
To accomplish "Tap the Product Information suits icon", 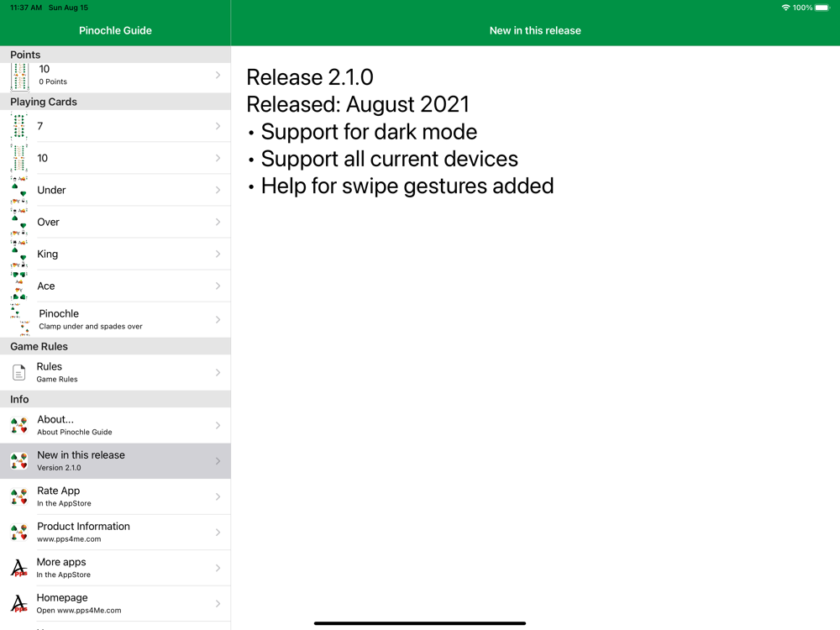I will tap(18, 532).
